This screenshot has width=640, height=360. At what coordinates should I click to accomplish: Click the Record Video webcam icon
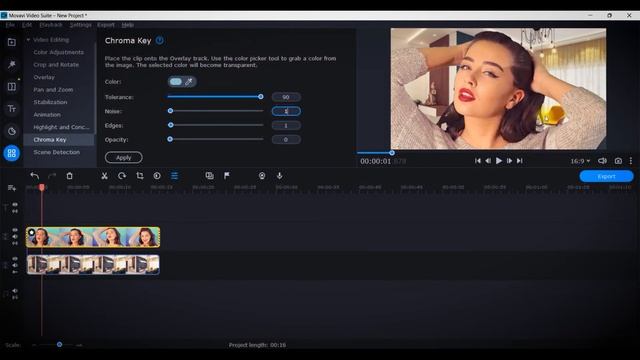click(262, 176)
